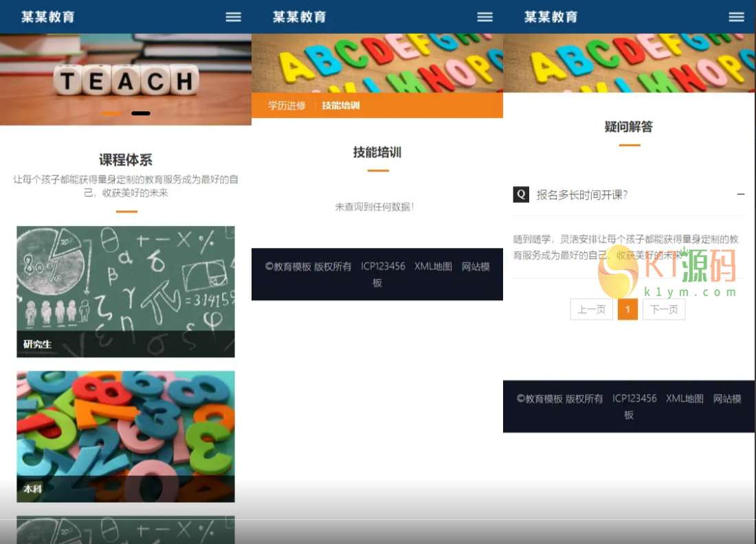Open XML地图 link in middle screen footer
This screenshot has height=544, width=756.
tap(434, 267)
